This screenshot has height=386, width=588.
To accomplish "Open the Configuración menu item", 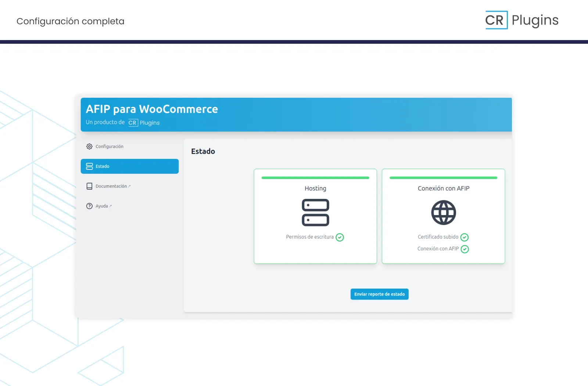I will (x=110, y=146).
